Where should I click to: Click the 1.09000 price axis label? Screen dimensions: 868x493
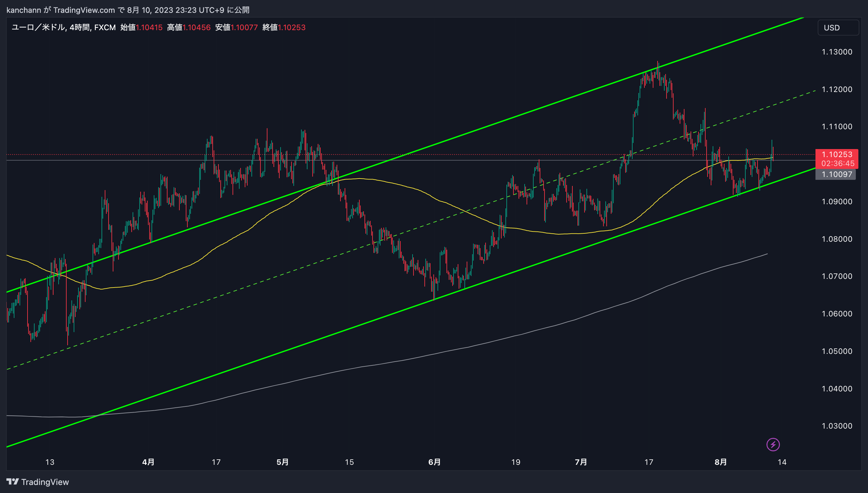[837, 202]
